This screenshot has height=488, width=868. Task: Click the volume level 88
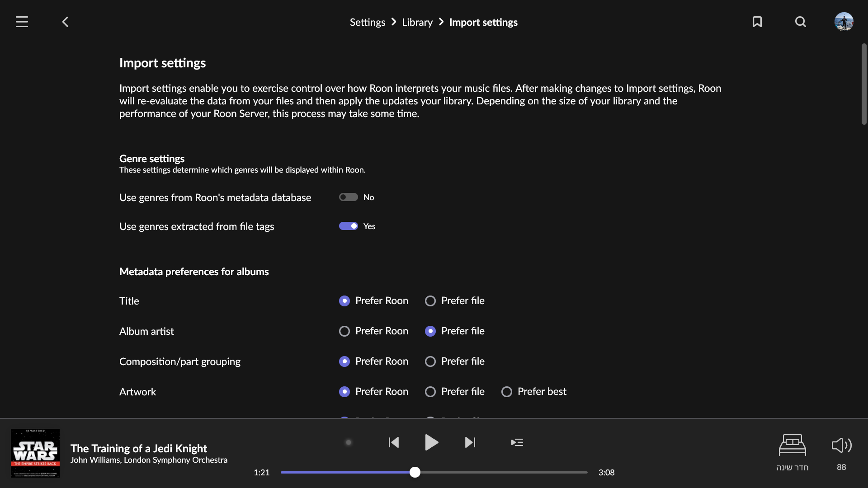tap(841, 467)
